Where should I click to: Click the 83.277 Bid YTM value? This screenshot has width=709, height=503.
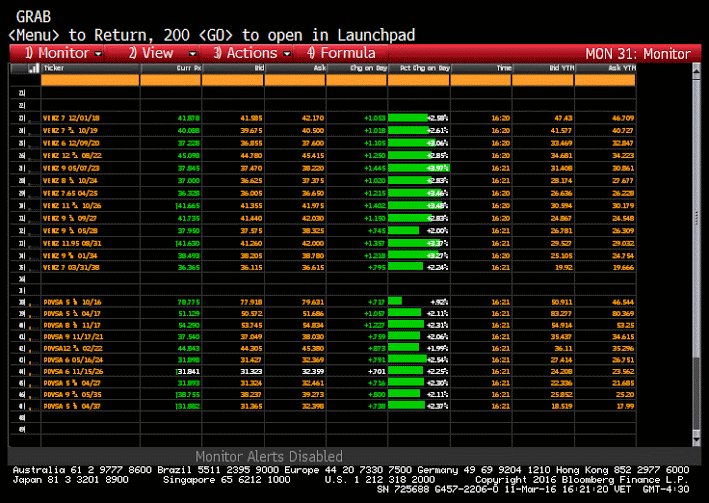(x=562, y=313)
